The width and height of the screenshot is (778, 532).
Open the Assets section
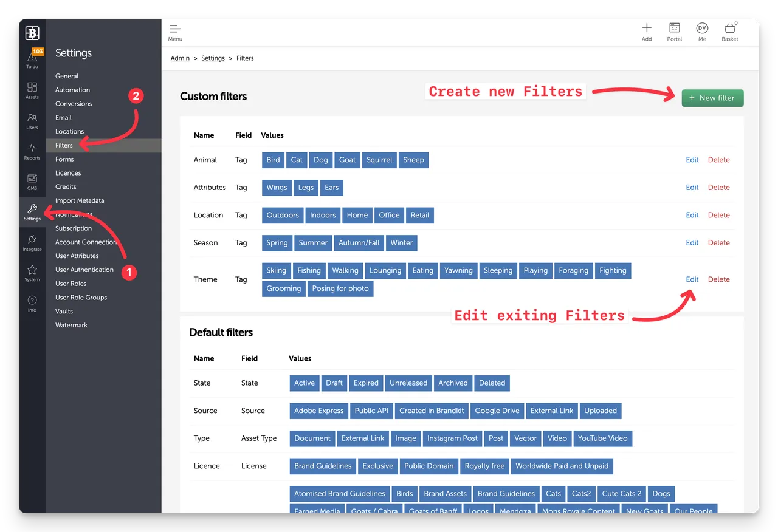click(32, 91)
